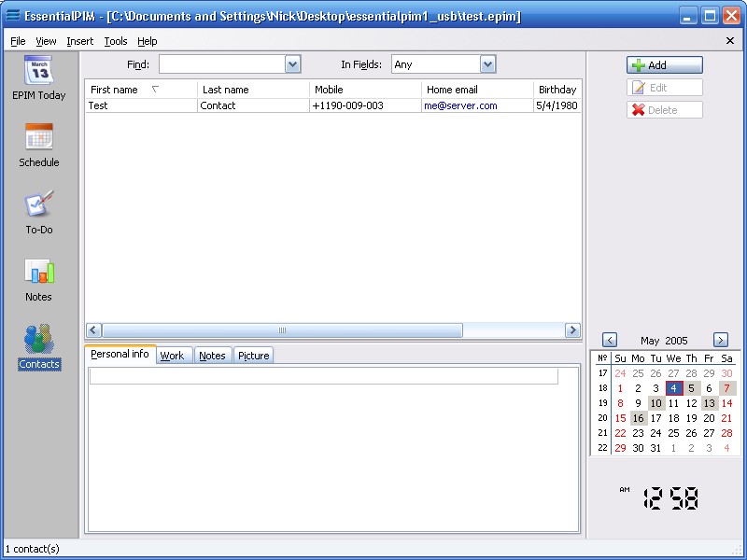
Task: Select May 13 in the calendar
Action: point(710,403)
